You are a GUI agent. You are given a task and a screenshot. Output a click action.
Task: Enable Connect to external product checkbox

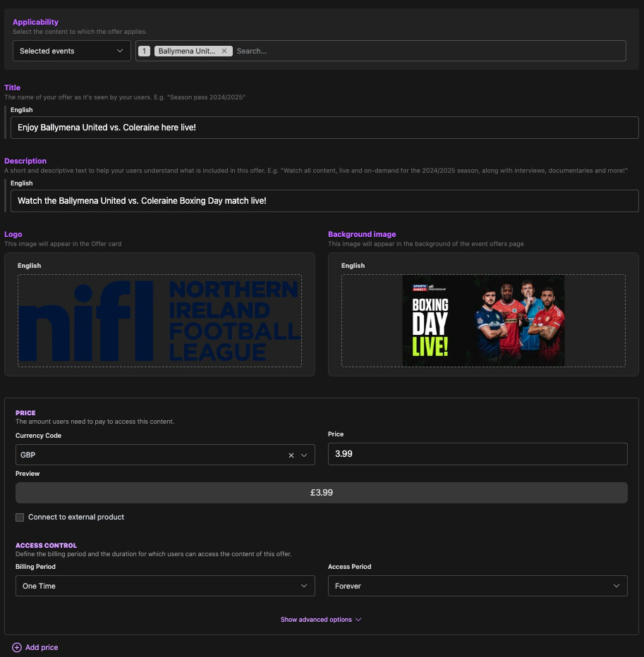pos(20,517)
